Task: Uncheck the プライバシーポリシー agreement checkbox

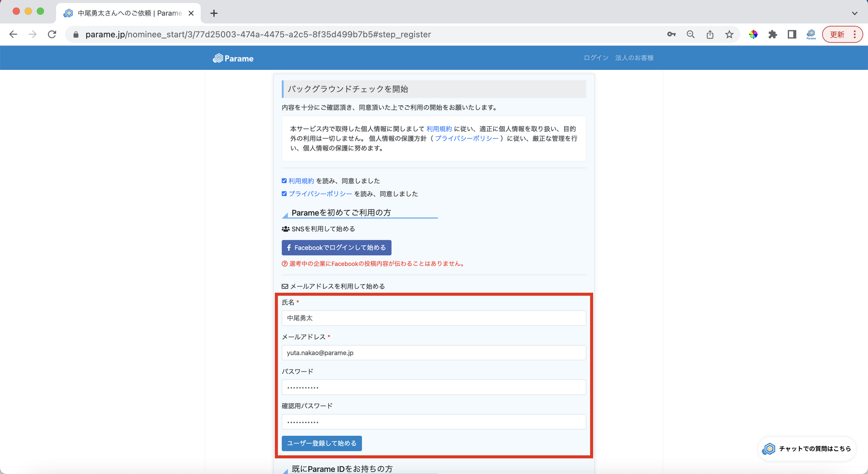Action: [284, 194]
